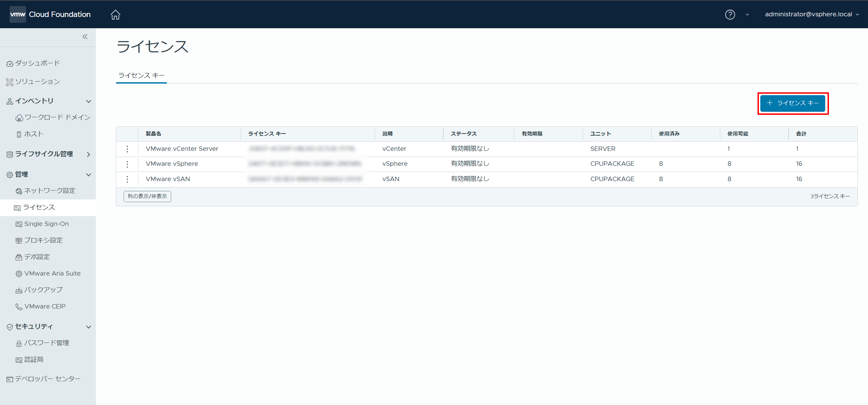Click the home icon in header
Screen dimensions: 868x405
(115, 14)
